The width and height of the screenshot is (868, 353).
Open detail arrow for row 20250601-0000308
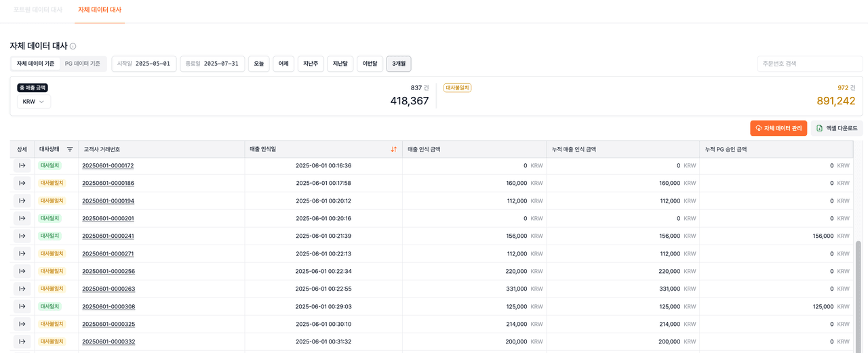point(22,306)
